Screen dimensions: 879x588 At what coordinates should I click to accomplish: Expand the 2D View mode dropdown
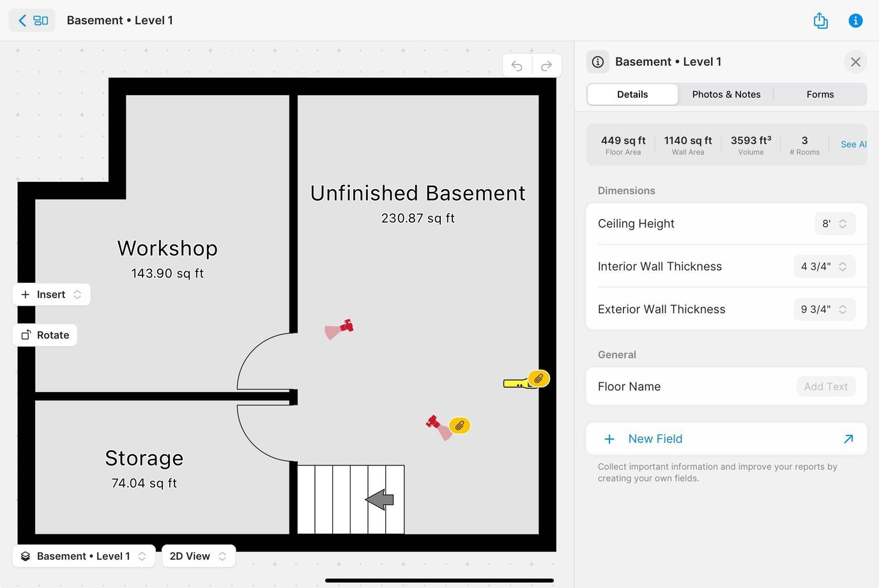tap(198, 556)
